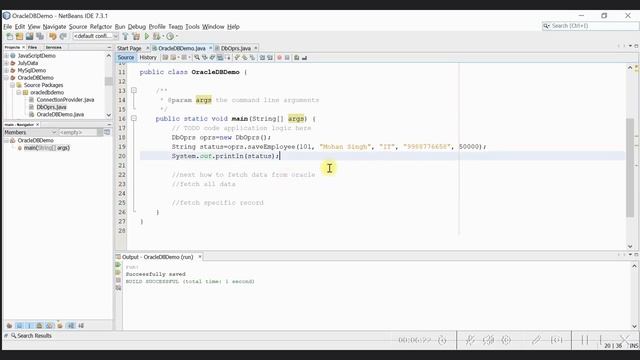Collapse the OracleDBDemo class node in Navigator
This screenshot has height=360, width=640.
pyautogui.click(x=7, y=140)
